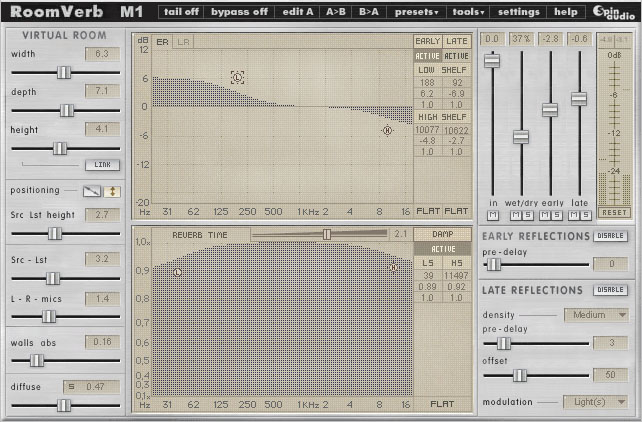Click the Spin Audio logo
The height and width of the screenshot is (422, 642).
pyautogui.click(x=614, y=12)
